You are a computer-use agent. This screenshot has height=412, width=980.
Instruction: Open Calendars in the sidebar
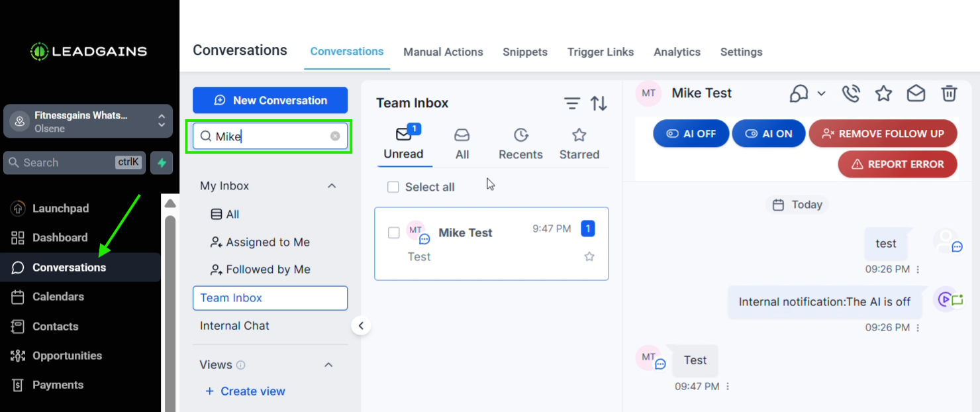point(48,297)
